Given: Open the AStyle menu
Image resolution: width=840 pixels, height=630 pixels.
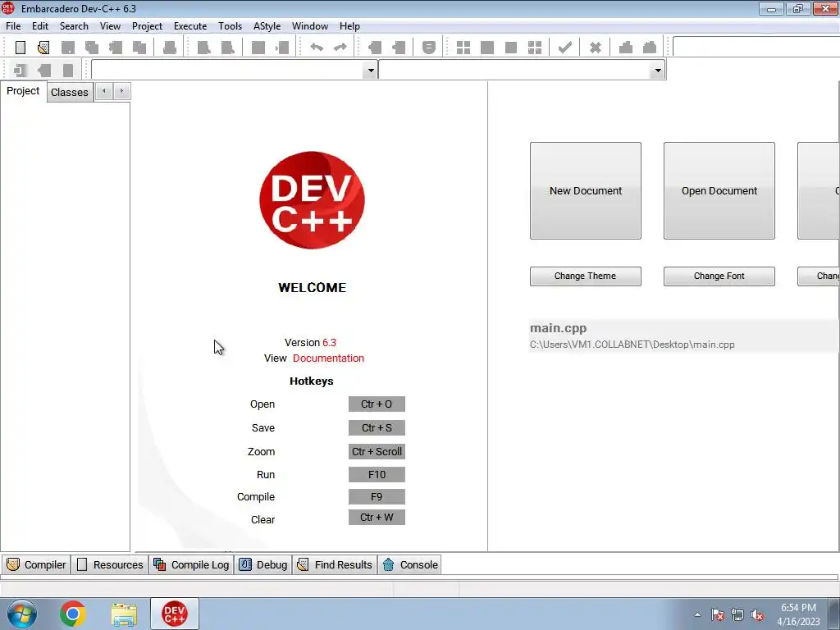Looking at the screenshot, I should point(267,26).
